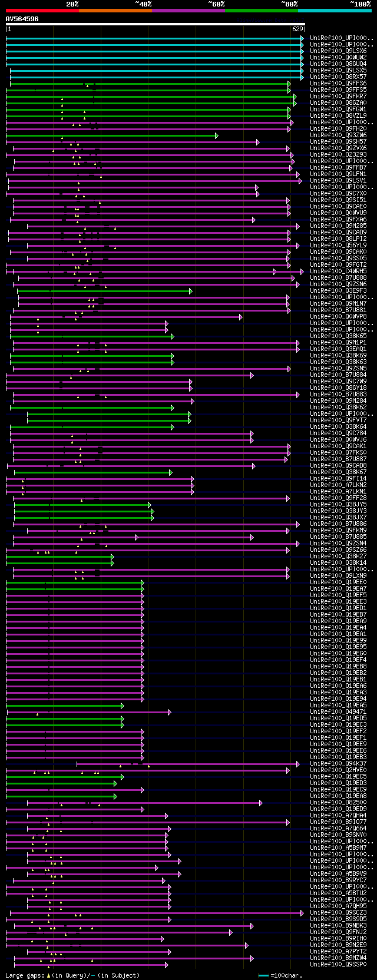This screenshot has width=377, height=980.
Task: Click the orange ~40% identity color key
Action: [115, 11]
